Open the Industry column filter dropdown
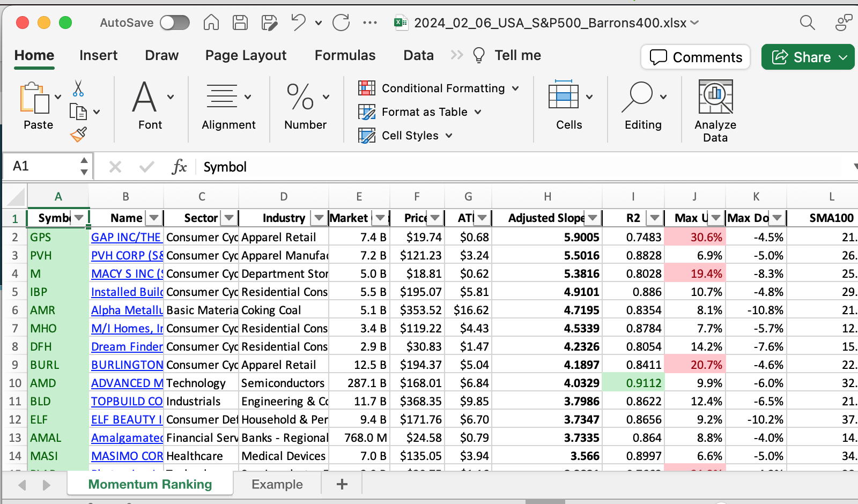The image size is (858, 504). (319, 218)
